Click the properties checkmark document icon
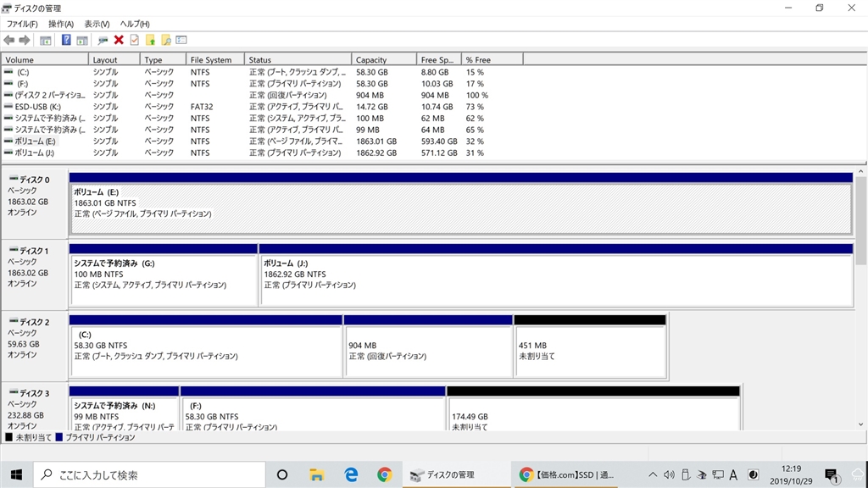Screen dimensions: 868x488 (x=135, y=40)
